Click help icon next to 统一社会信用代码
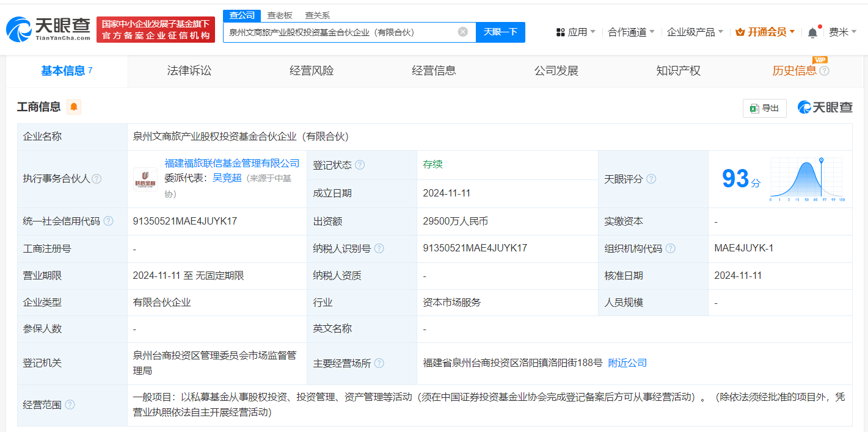 pos(109,221)
